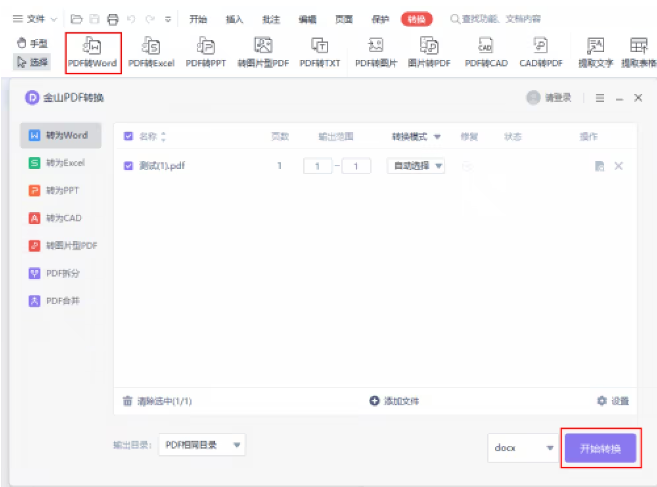Screen dimensions: 657x487
Task: Add a file via 添加文件
Action: point(394,401)
